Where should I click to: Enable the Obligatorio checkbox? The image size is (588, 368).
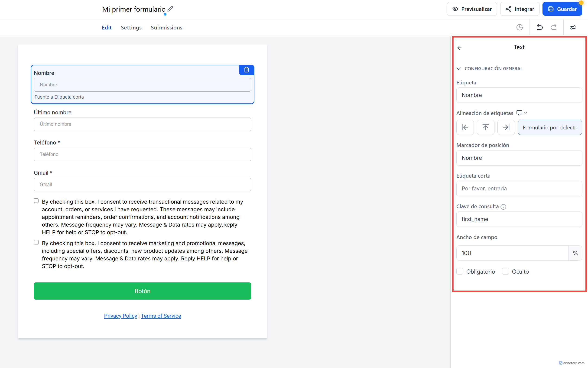tap(460, 271)
